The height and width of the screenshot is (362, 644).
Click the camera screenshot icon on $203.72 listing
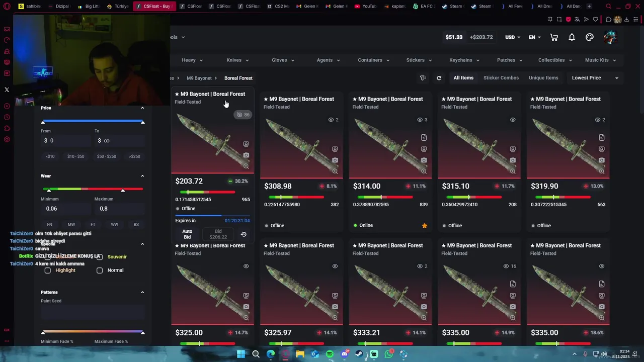pyautogui.click(x=246, y=155)
